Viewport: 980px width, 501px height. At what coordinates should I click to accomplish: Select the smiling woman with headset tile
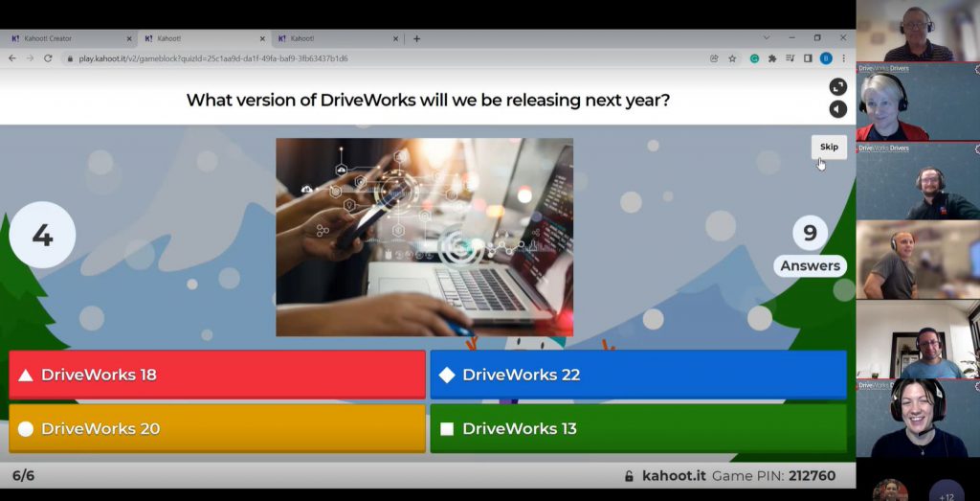coord(918,418)
